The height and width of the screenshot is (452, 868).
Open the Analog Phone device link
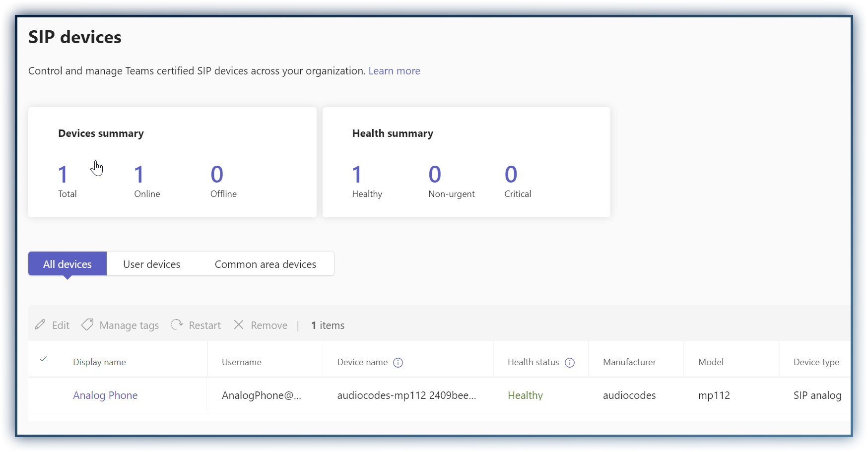pyautogui.click(x=105, y=395)
